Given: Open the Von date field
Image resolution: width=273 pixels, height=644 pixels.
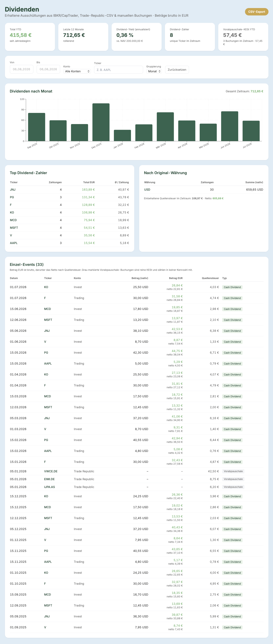Looking at the screenshot, I should pos(21,69).
